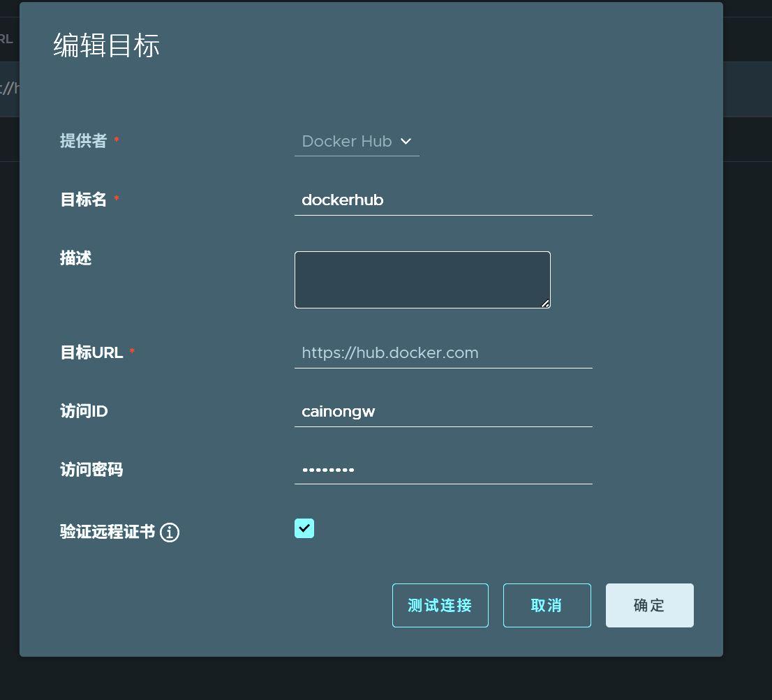Click the 编辑目标 dialog title
Viewport: 772px width, 700px height.
click(x=105, y=46)
